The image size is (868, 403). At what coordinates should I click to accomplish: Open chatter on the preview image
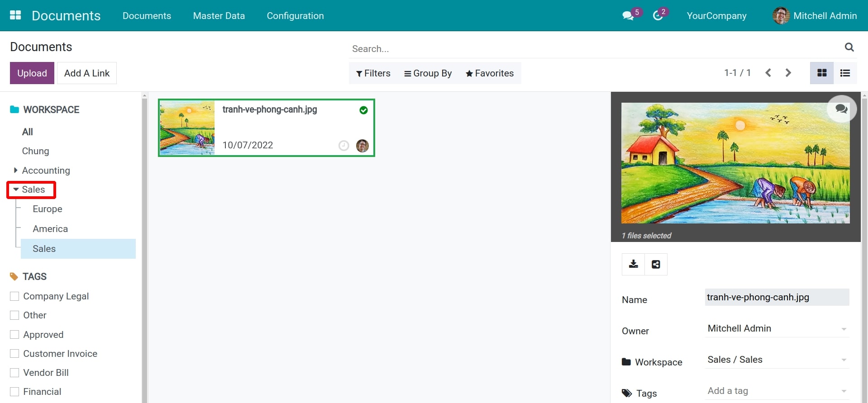point(841,109)
